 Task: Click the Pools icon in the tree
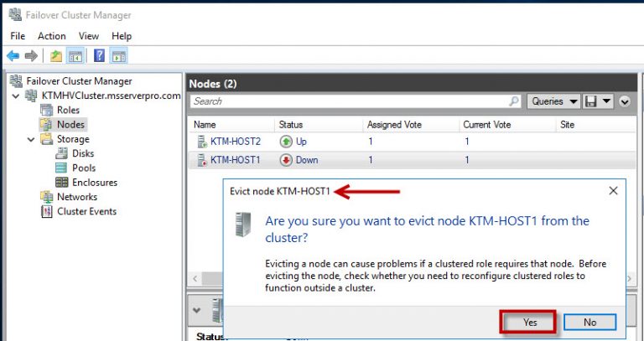coord(61,168)
